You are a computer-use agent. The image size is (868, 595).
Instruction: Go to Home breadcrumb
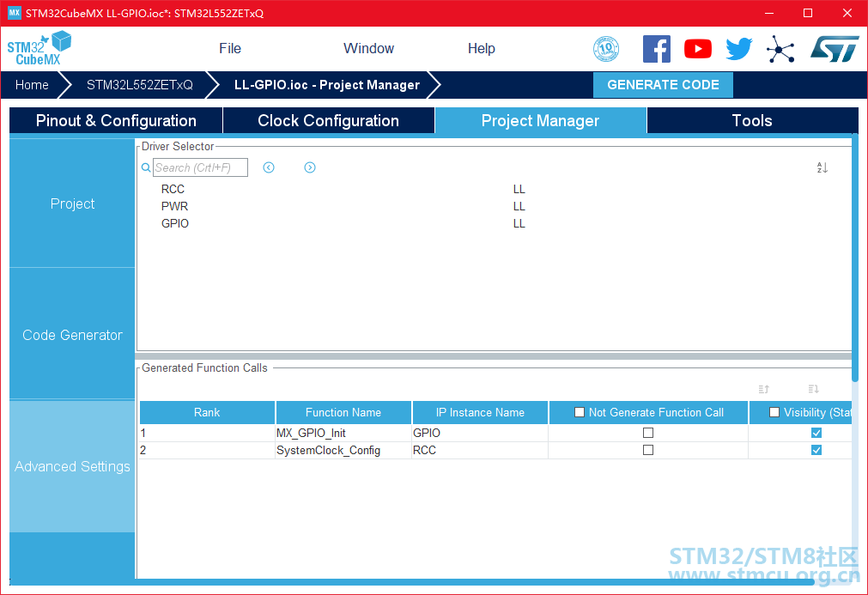point(32,85)
